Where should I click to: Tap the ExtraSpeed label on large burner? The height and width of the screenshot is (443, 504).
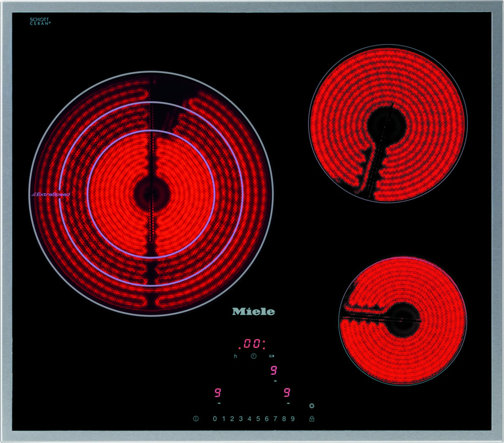(x=50, y=194)
